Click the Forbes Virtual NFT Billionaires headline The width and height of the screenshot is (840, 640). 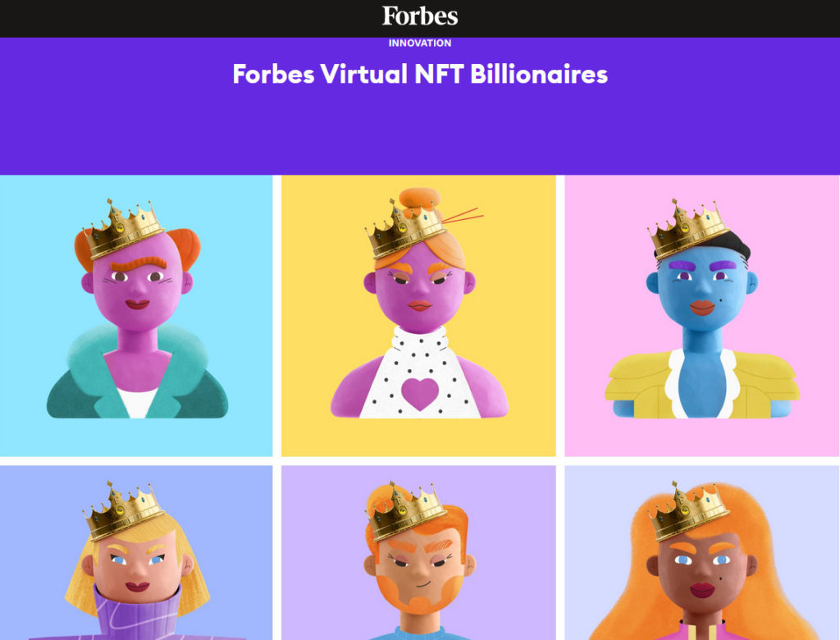coord(420,74)
